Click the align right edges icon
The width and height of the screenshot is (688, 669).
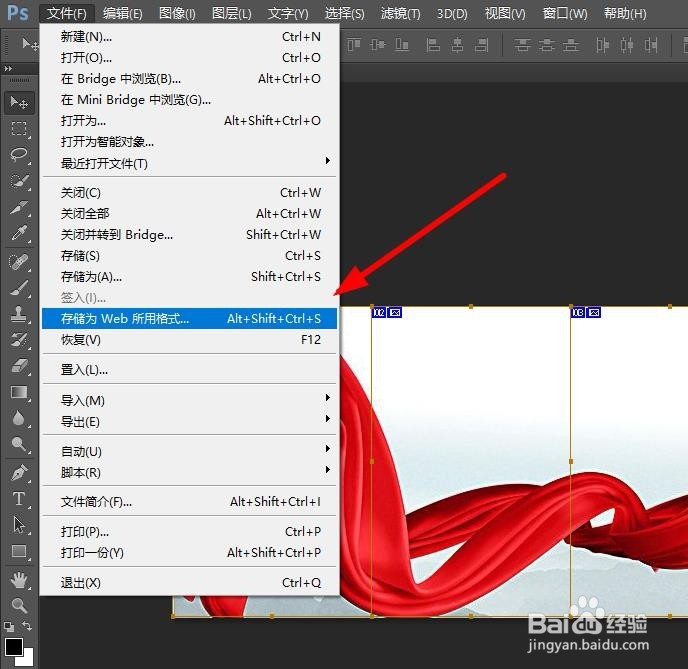coord(481,45)
